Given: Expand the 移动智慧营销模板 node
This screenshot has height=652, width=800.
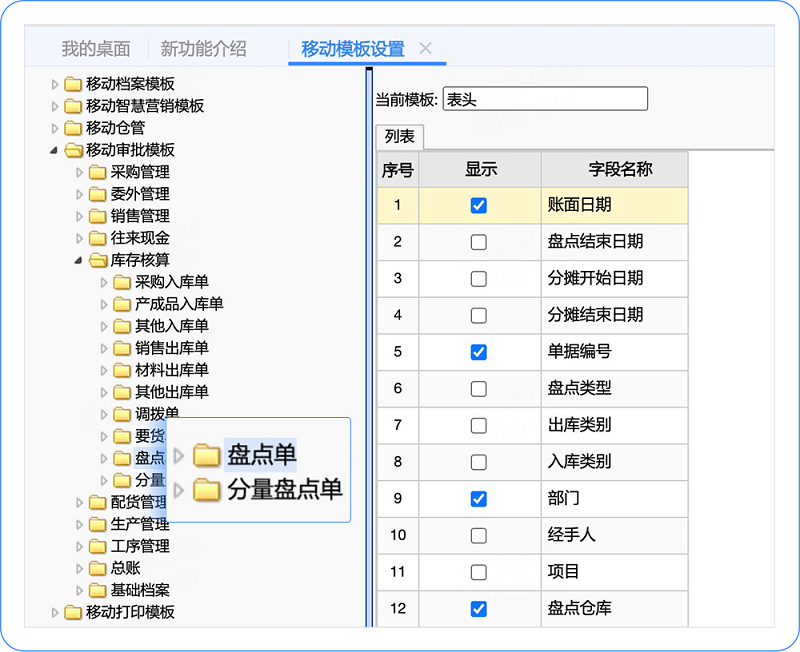Looking at the screenshot, I should (x=55, y=106).
